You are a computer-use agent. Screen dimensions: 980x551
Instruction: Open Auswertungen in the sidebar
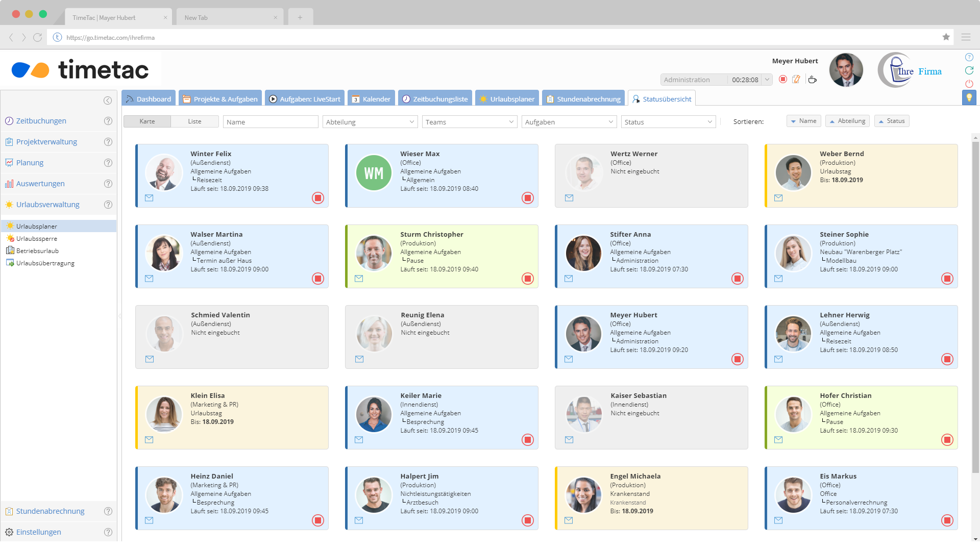[40, 184]
